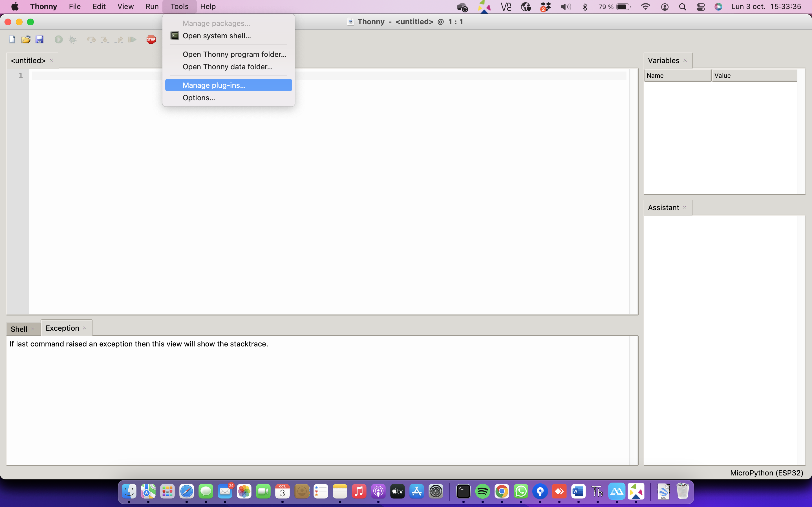This screenshot has width=812, height=507.
Task: Click the Step over debug icon
Action: 91,39
